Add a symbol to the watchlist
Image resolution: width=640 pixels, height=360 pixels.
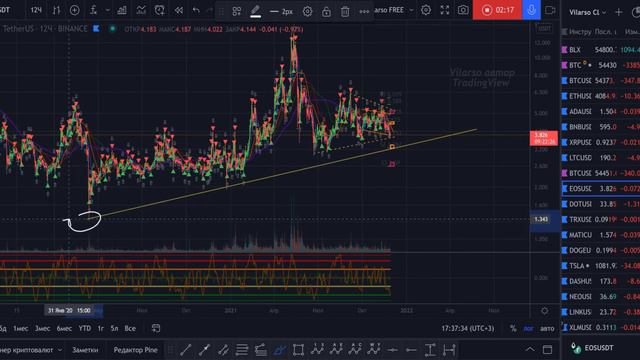[619, 12]
